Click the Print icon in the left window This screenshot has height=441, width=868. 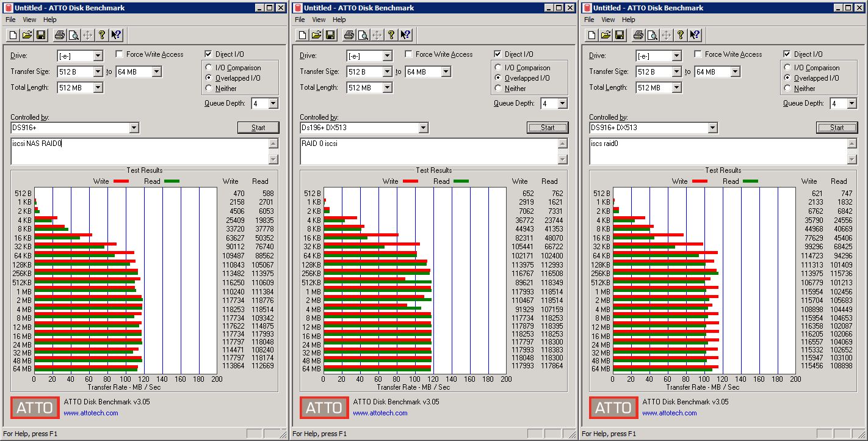(x=59, y=35)
